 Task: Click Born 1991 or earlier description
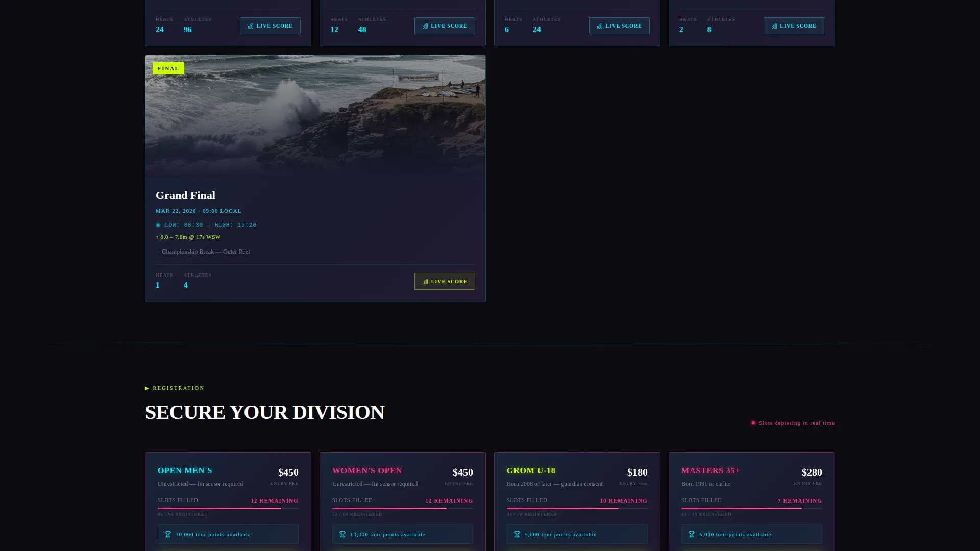click(706, 484)
